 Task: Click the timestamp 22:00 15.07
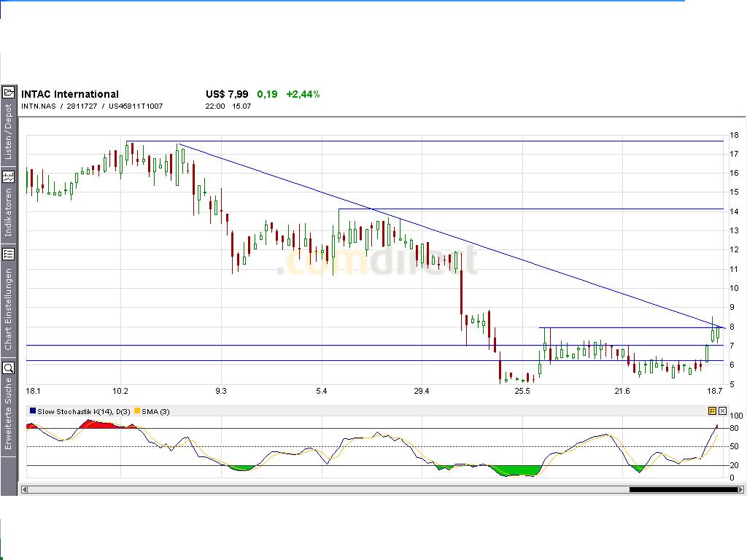click(228, 106)
